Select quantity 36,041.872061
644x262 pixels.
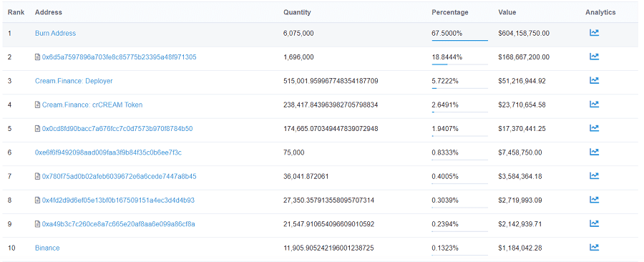pos(306,176)
